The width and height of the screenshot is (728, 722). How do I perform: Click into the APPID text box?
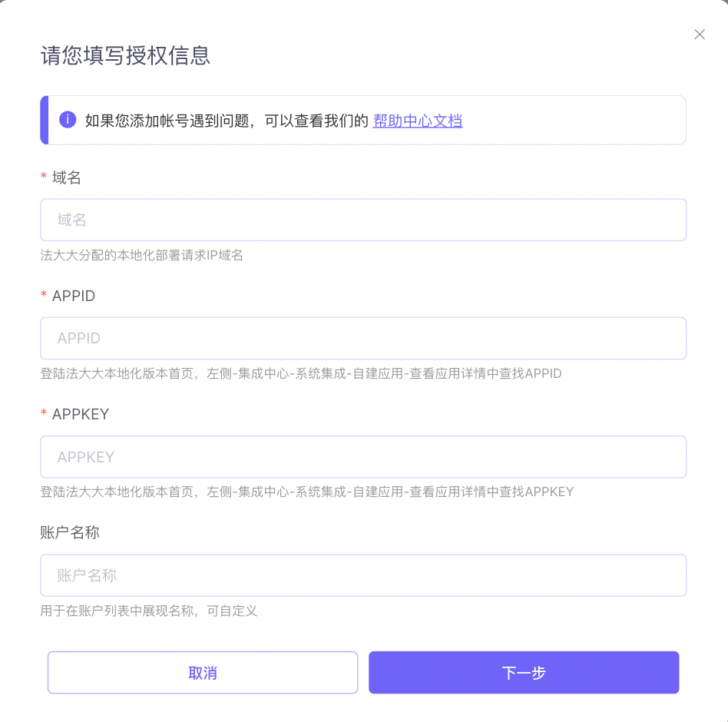(363, 338)
